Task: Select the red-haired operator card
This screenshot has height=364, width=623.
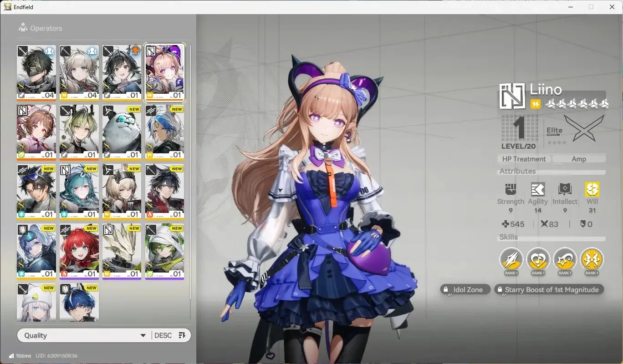Action: pyautogui.click(x=79, y=251)
